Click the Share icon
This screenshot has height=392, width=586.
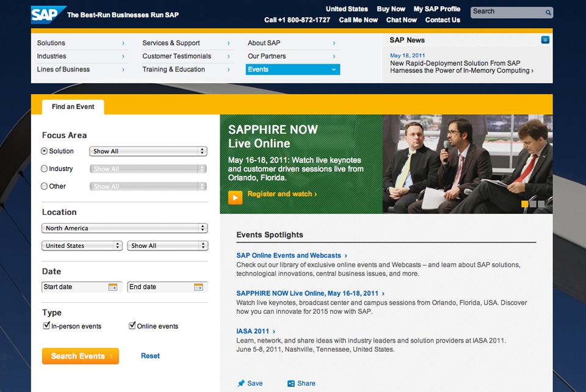point(291,383)
